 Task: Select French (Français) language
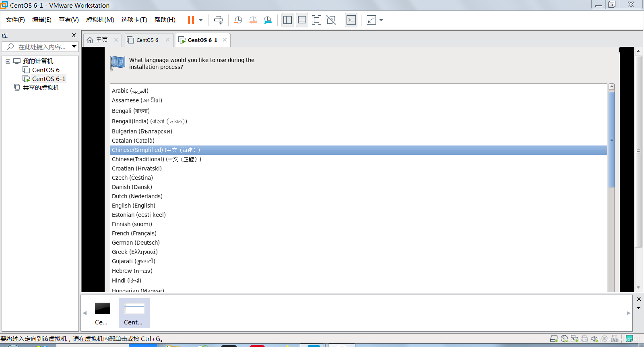tap(358, 233)
